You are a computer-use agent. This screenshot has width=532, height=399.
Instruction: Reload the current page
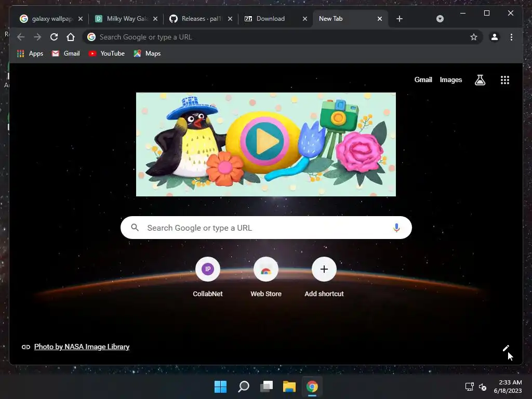point(54,37)
